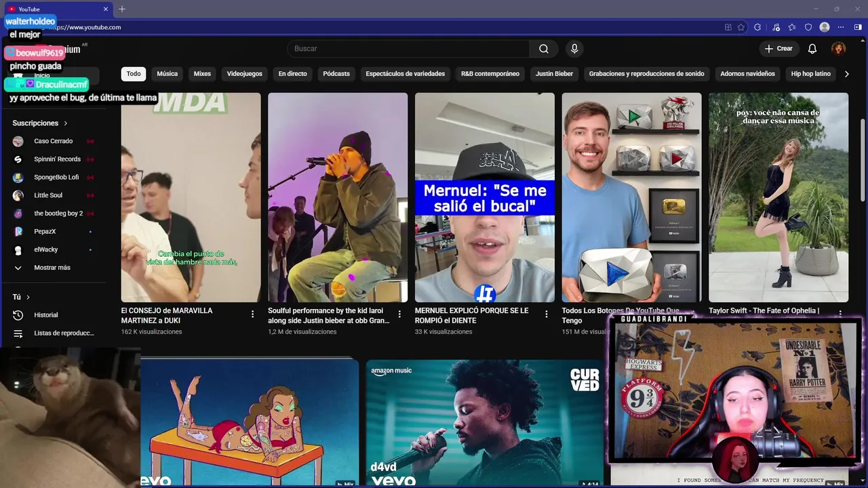Viewport: 868px width, 488px height.
Task: Toggle the browser sidebar icon
Action: tap(858, 27)
